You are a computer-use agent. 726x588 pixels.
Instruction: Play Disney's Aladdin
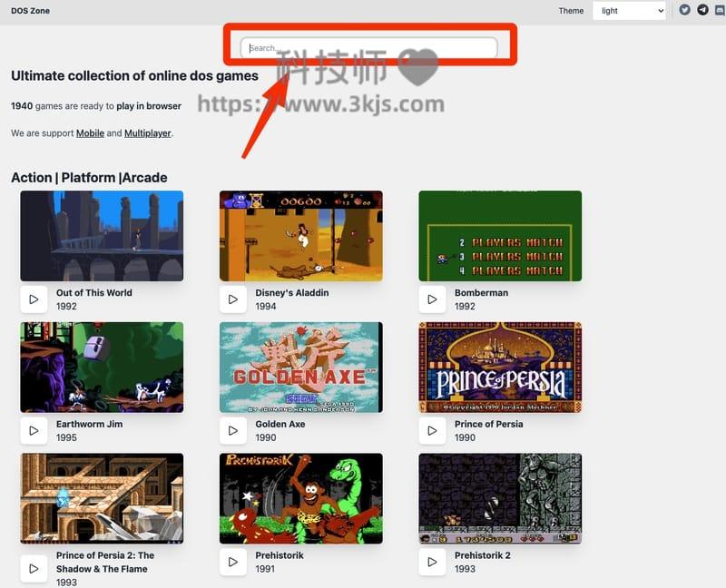click(x=233, y=299)
